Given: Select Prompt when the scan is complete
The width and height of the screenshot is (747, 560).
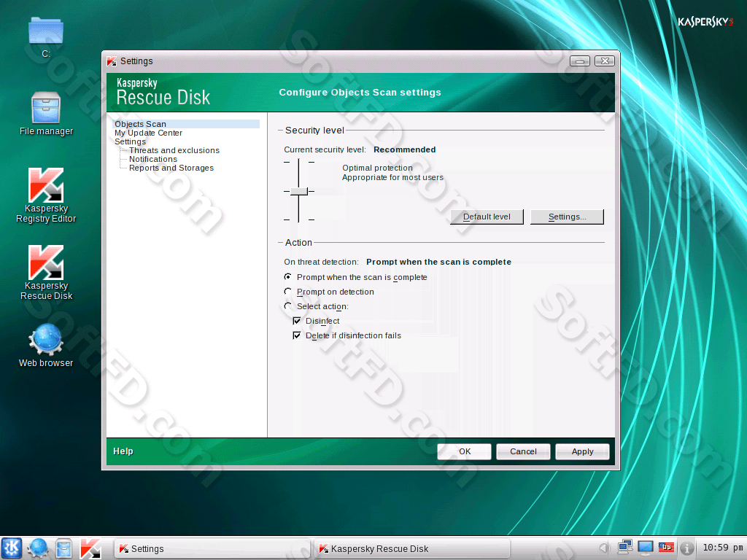Looking at the screenshot, I should click(287, 276).
